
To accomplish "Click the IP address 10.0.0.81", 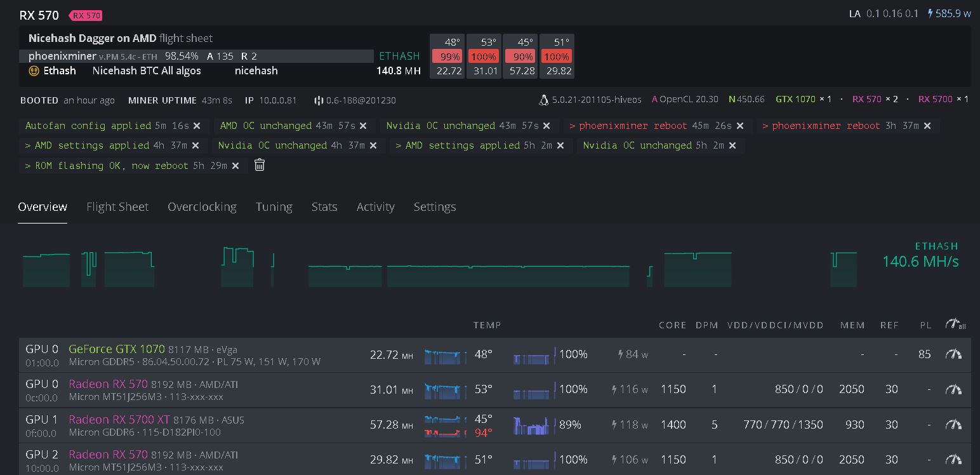I will point(279,100).
